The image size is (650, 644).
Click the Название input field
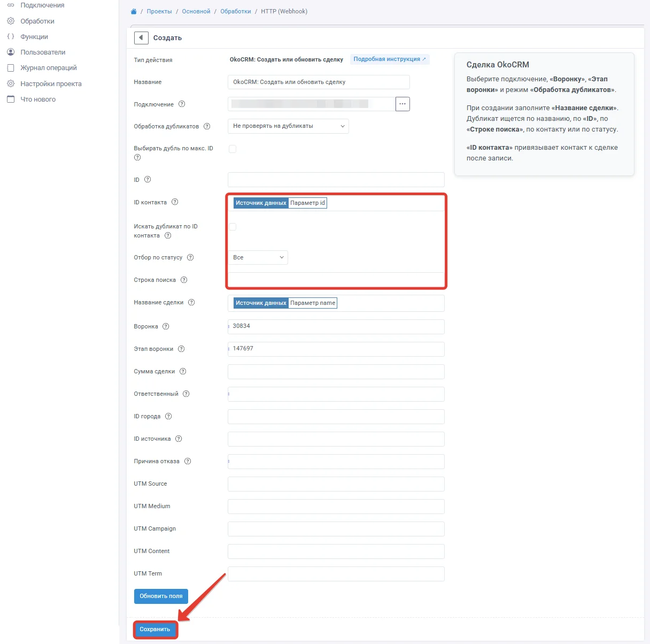[x=319, y=82]
